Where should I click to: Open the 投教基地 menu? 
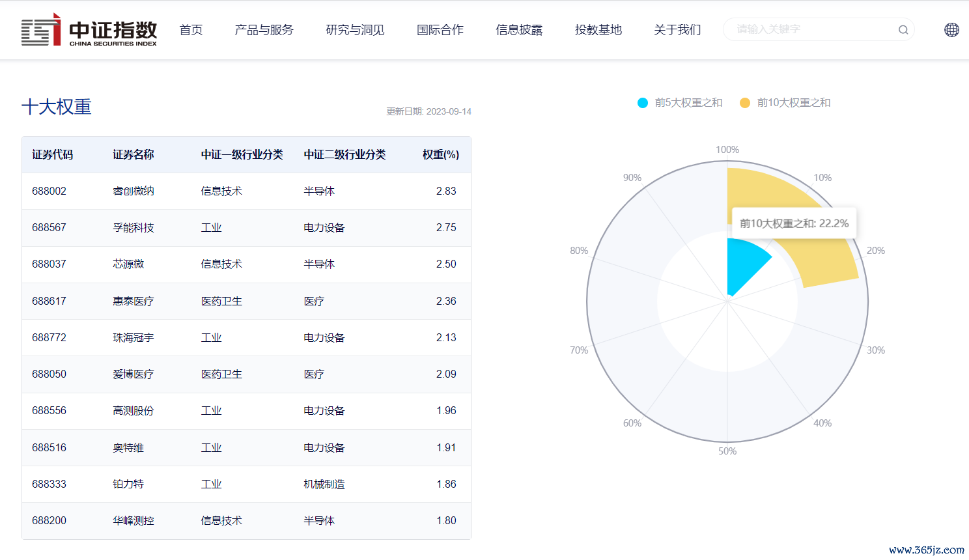pos(598,30)
